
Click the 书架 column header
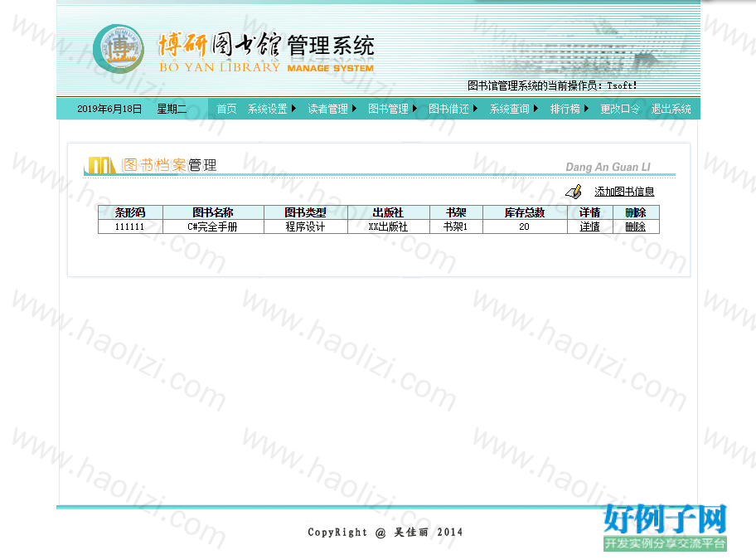point(456,212)
